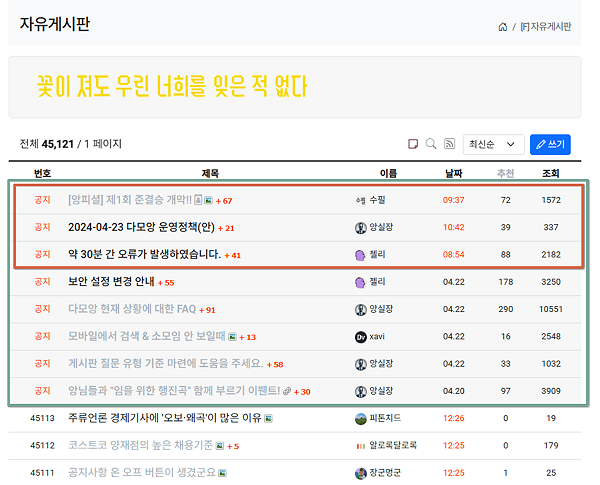Screen dimensions: 600x485
Task: Open the [F]자유게시판 breadcrumb link
Action: pos(546,27)
